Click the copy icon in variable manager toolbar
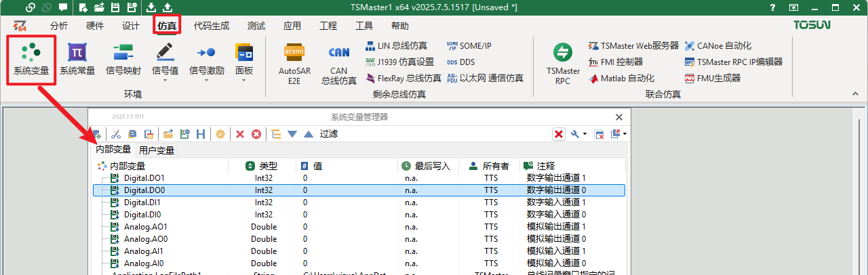Image resolution: width=868 pixels, height=275 pixels. [x=132, y=134]
